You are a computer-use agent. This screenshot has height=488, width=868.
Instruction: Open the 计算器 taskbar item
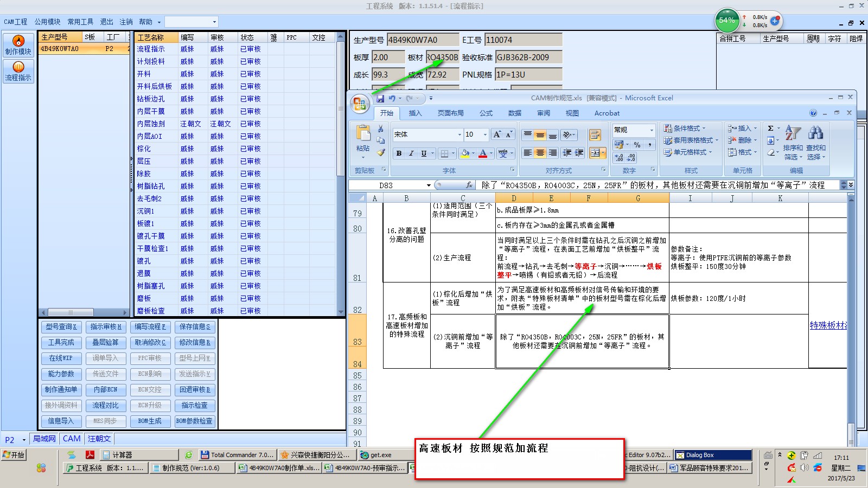tap(139, 455)
